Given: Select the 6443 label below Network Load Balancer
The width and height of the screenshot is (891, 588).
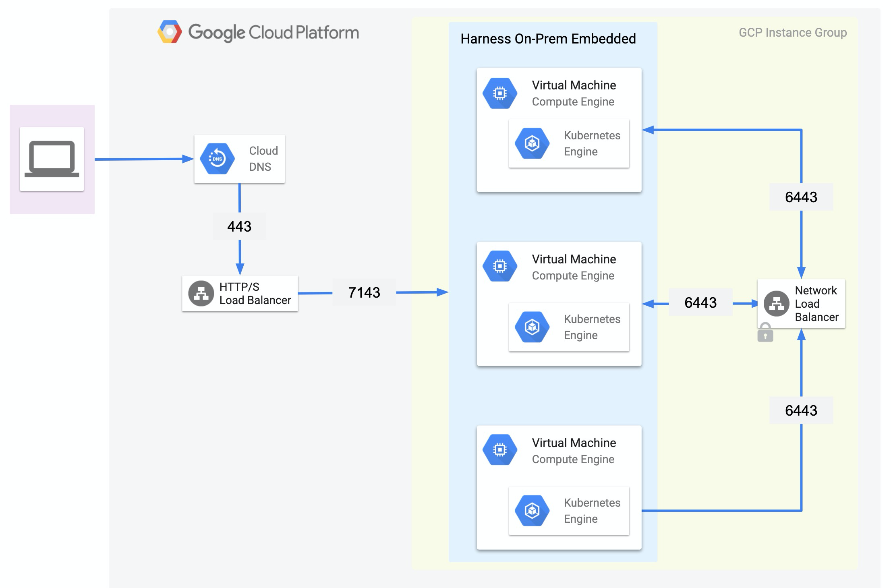Looking at the screenshot, I should coord(801,410).
